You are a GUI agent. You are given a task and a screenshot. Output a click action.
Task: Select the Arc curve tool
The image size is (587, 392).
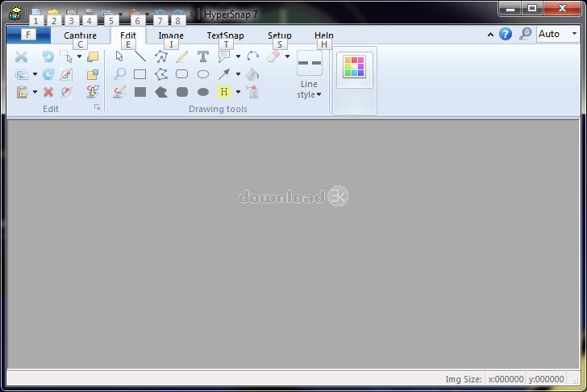252,56
